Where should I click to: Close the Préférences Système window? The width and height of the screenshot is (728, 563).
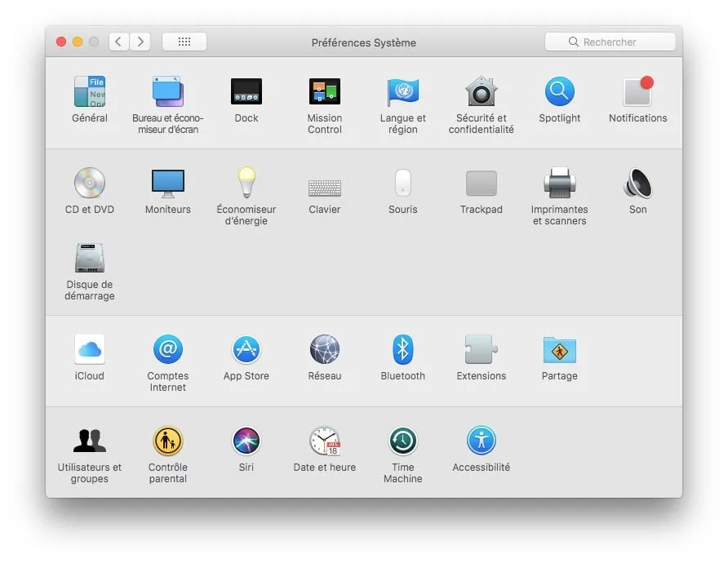[61, 42]
